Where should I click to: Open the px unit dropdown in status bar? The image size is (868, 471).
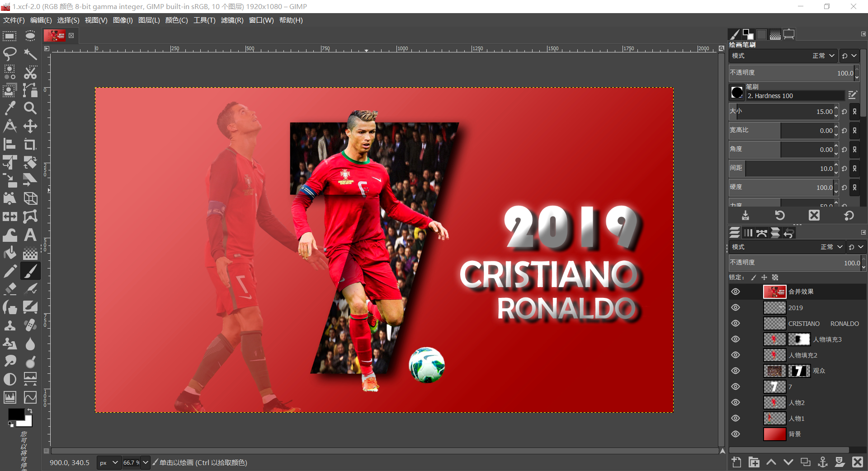[x=109, y=462]
